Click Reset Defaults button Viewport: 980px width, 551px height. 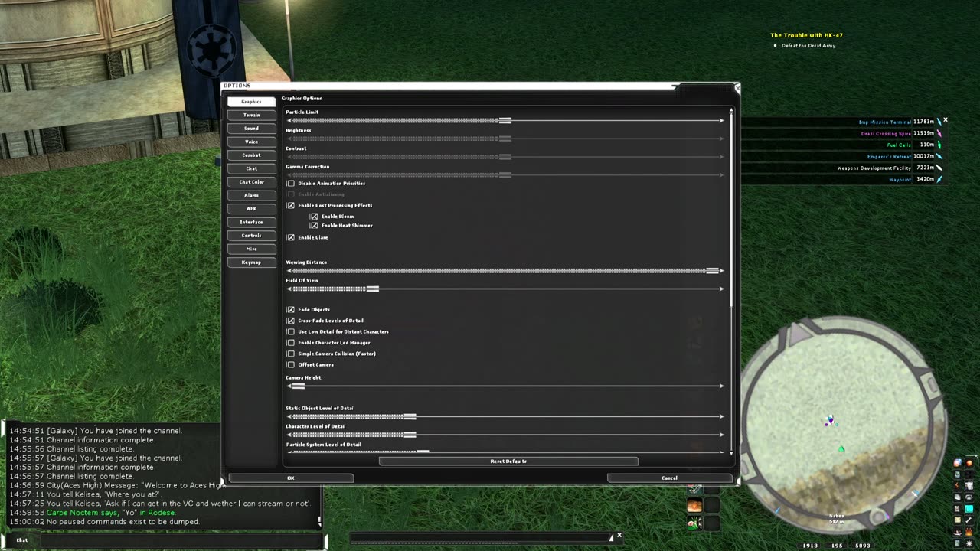pos(508,461)
